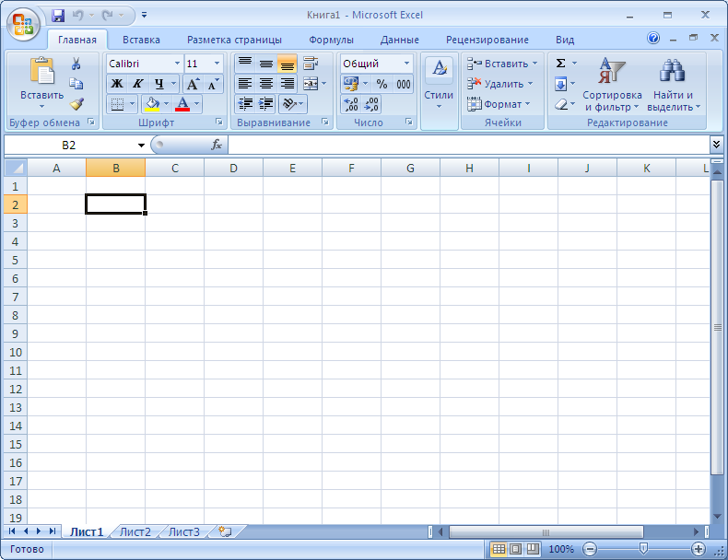Viewport: 728px width, 560px height.
Task: Open sheet Лист2
Action: coord(135,531)
